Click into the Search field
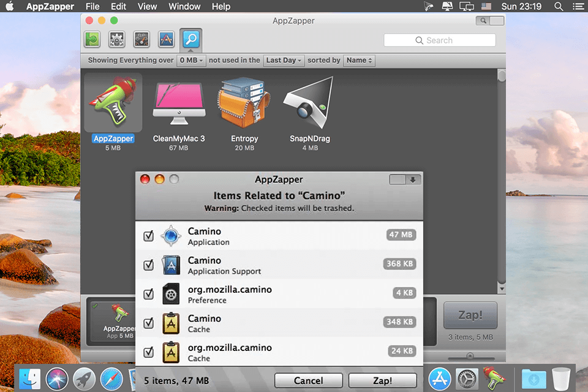Image resolution: width=588 pixels, height=392 pixels. coord(440,40)
